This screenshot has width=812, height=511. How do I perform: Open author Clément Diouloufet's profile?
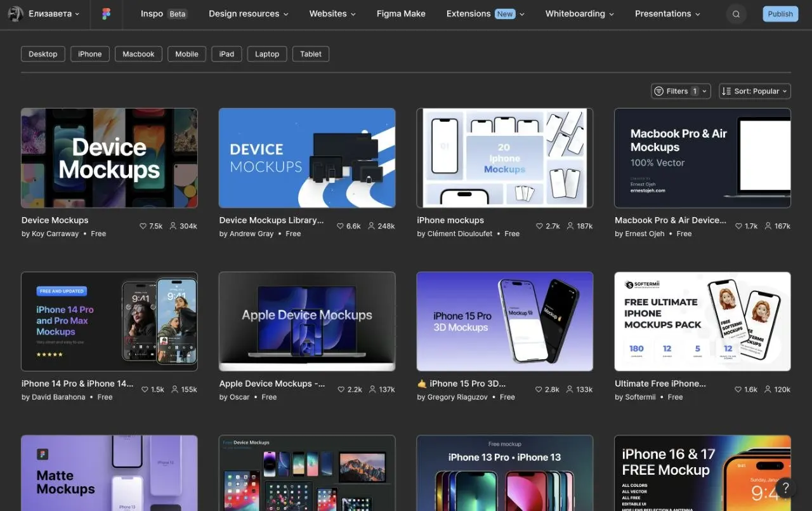pos(460,234)
